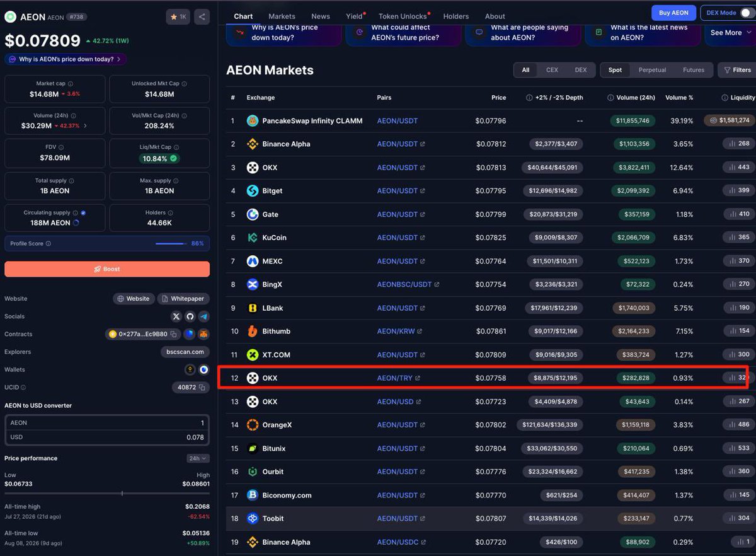756x556 pixels.
Task: Sort by Volume % column header
Action: click(x=679, y=98)
